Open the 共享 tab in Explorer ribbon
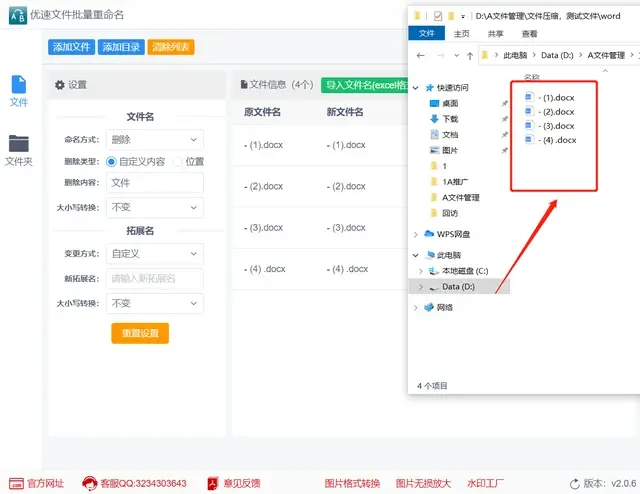This screenshot has height=494, width=640. point(496,33)
